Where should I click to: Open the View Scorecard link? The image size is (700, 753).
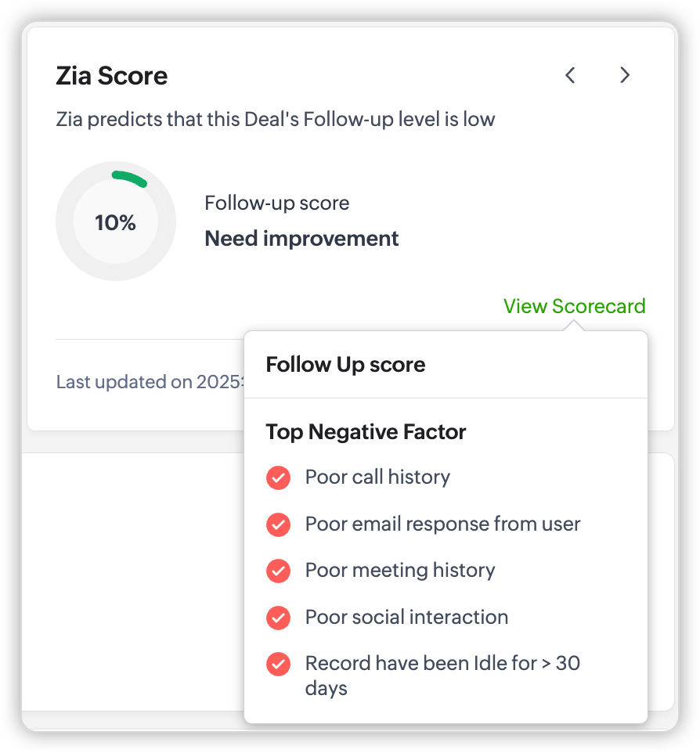pyautogui.click(x=574, y=306)
